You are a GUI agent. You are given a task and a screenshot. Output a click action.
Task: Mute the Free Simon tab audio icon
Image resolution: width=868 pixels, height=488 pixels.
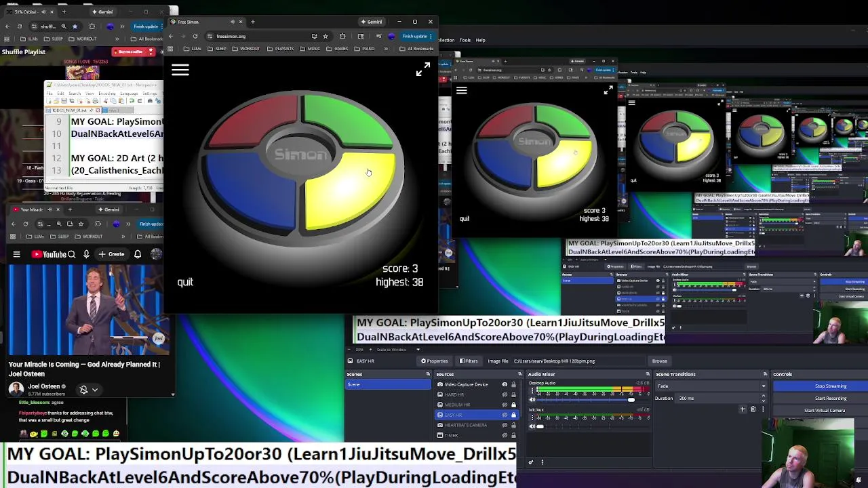[x=233, y=22]
